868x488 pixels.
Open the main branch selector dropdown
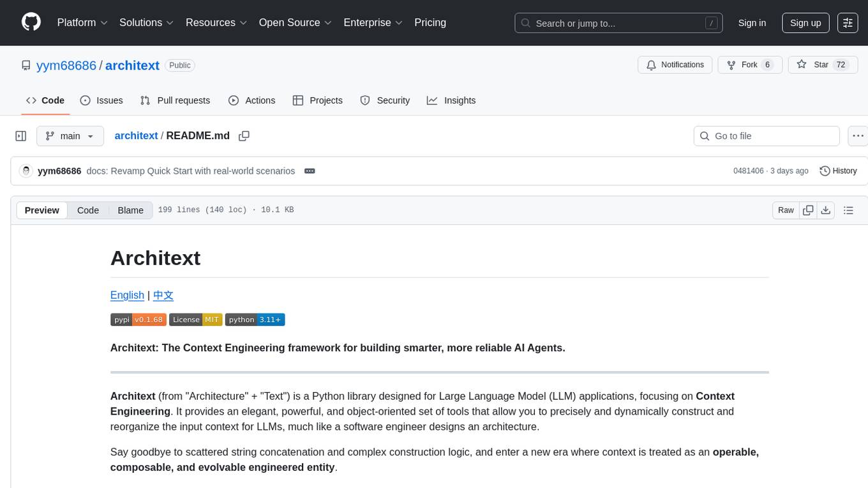click(x=70, y=136)
